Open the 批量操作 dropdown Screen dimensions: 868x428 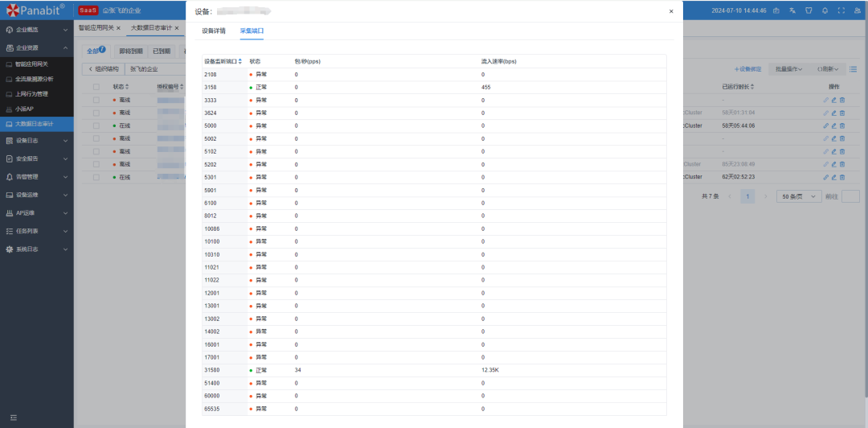click(789, 69)
